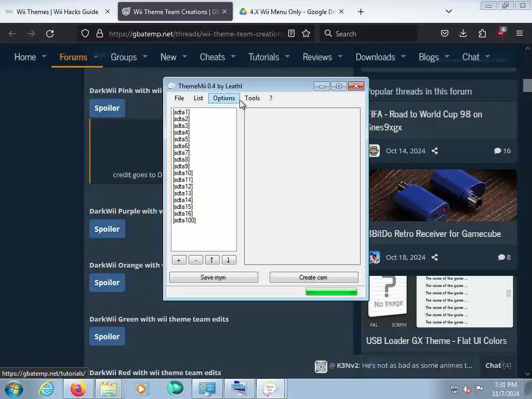Switch to Wii Themes | Wii Hacks Guide tab
Viewport: 532px width, 399px height.
[57, 12]
